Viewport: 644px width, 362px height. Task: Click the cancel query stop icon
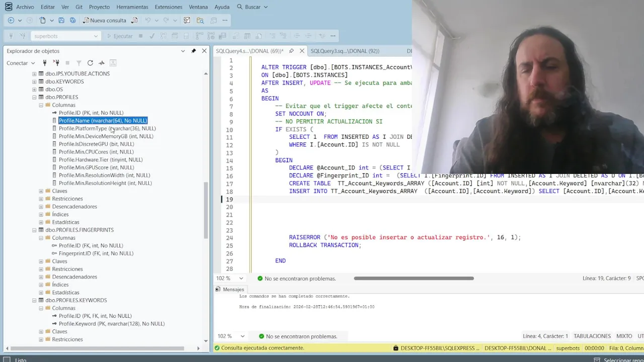pos(141,36)
